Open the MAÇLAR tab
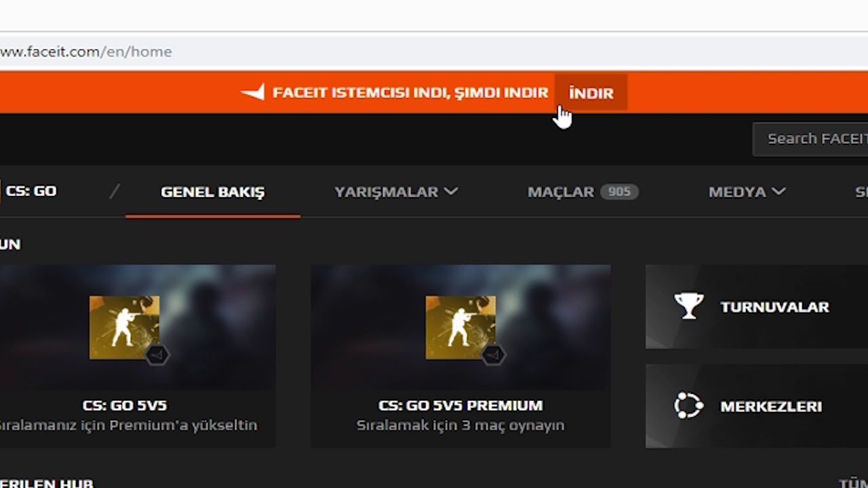The height and width of the screenshot is (488, 868). 561,192
